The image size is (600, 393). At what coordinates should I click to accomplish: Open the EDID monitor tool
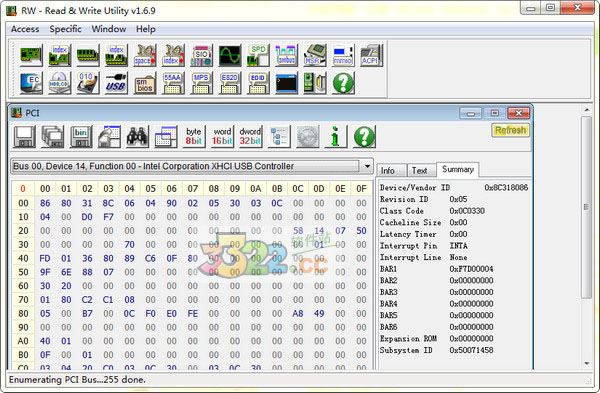pos(258,83)
